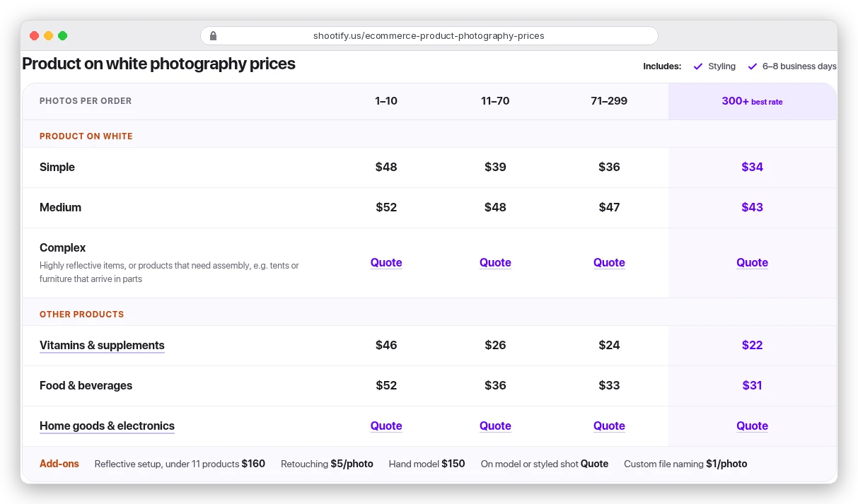The width and height of the screenshot is (858, 504).
Task: Open Home goods Quote link under 71–299
Action: pyautogui.click(x=609, y=426)
